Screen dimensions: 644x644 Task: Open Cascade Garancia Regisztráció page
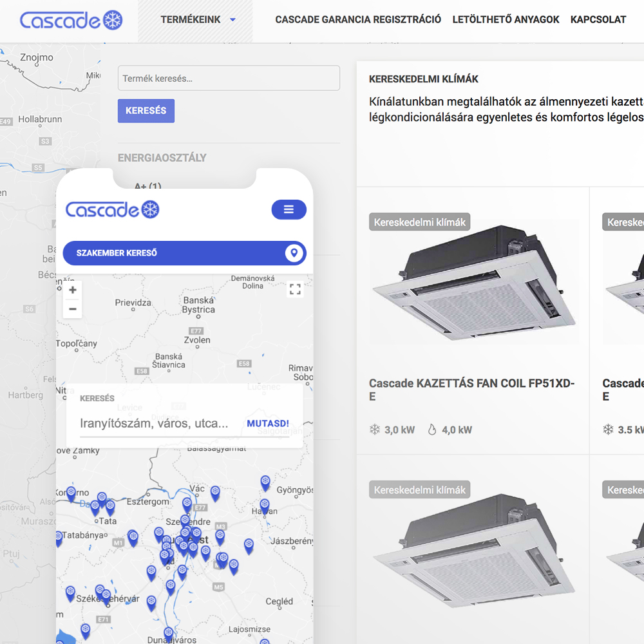358,20
